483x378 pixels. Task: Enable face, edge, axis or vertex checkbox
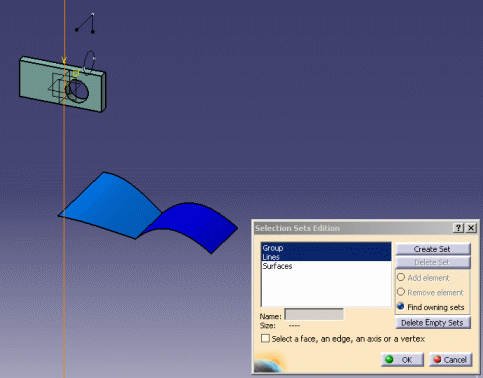pos(265,339)
